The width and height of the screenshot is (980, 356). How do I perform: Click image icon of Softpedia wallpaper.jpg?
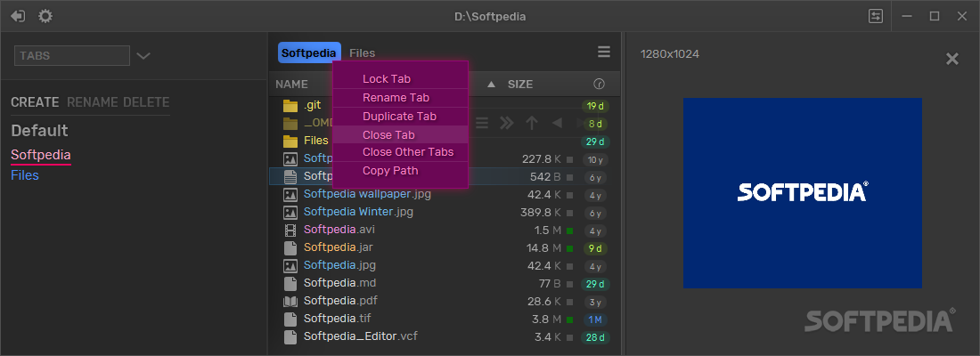290,194
